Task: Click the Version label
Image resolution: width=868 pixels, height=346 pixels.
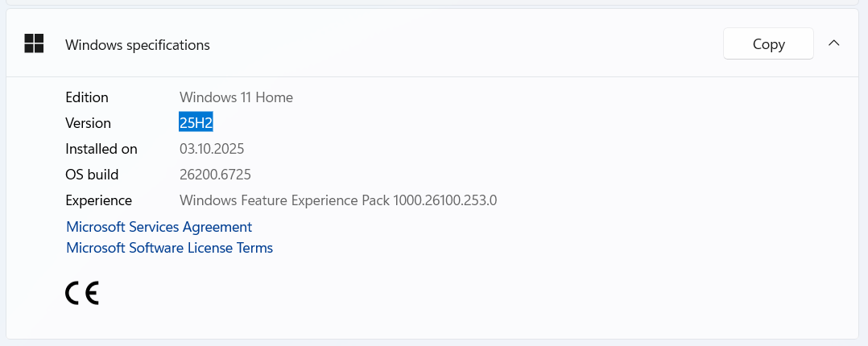Action: click(88, 123)
